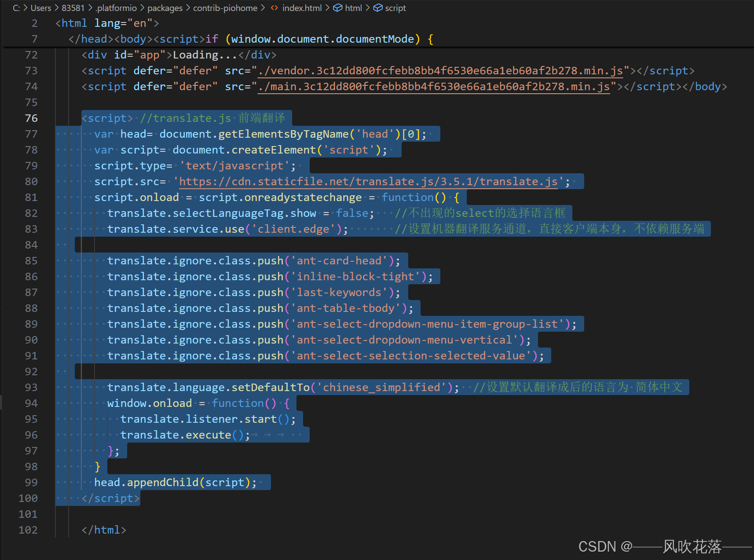
Task: Click the 'client.edge' string on line 83
Action: pyautogui.click(x=293, y=229)
